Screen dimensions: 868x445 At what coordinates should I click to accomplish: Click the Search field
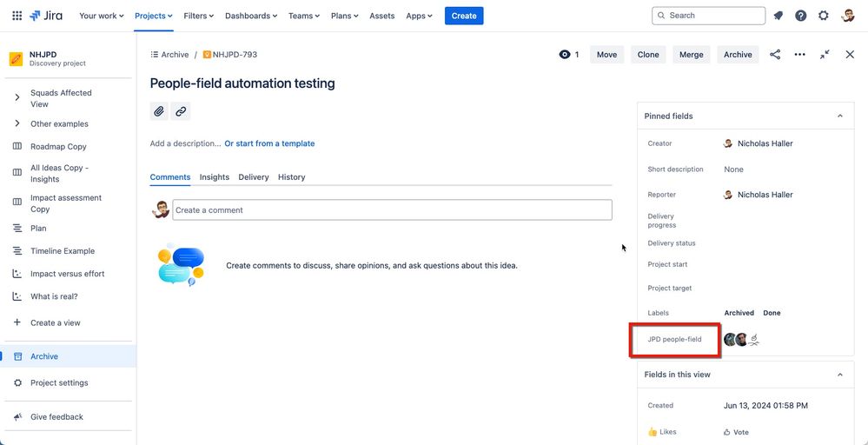pyautogui.click(x=709, y=16)
